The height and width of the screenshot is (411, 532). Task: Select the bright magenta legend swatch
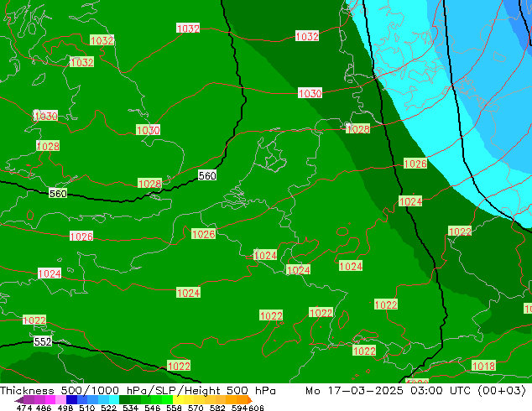tap(50, 399)
